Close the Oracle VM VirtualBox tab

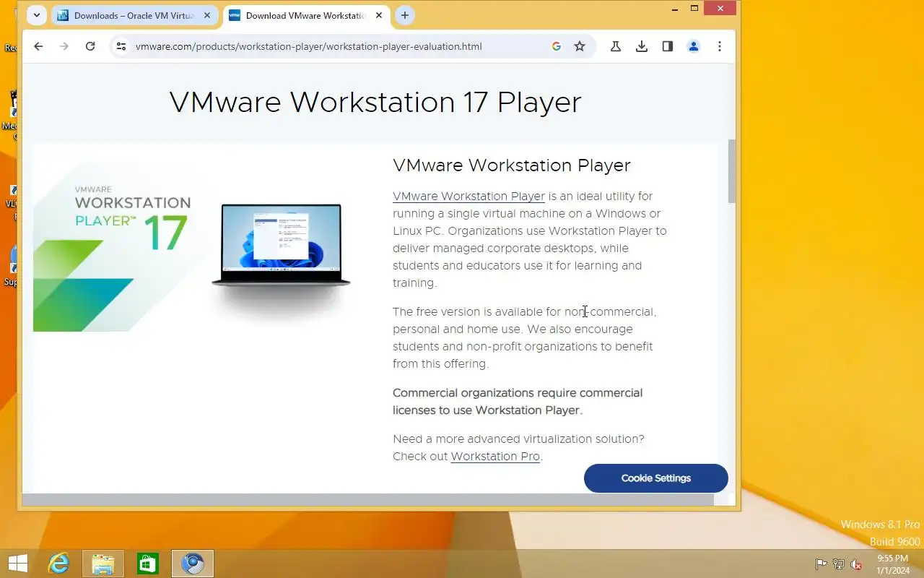point(208,15)
